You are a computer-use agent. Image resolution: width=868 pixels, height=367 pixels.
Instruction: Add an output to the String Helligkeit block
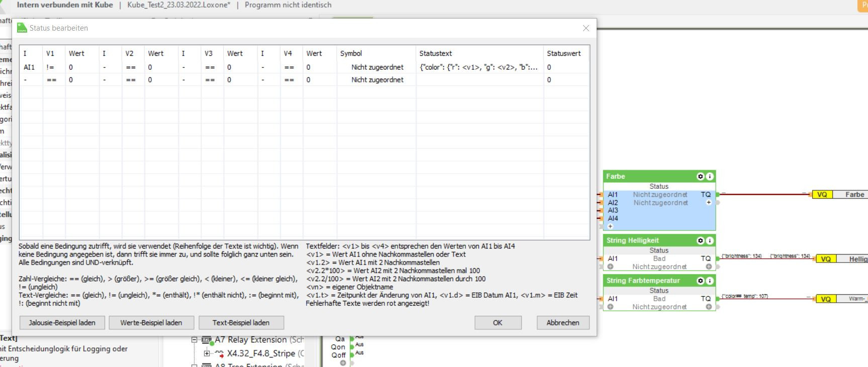tap(709, 267)
